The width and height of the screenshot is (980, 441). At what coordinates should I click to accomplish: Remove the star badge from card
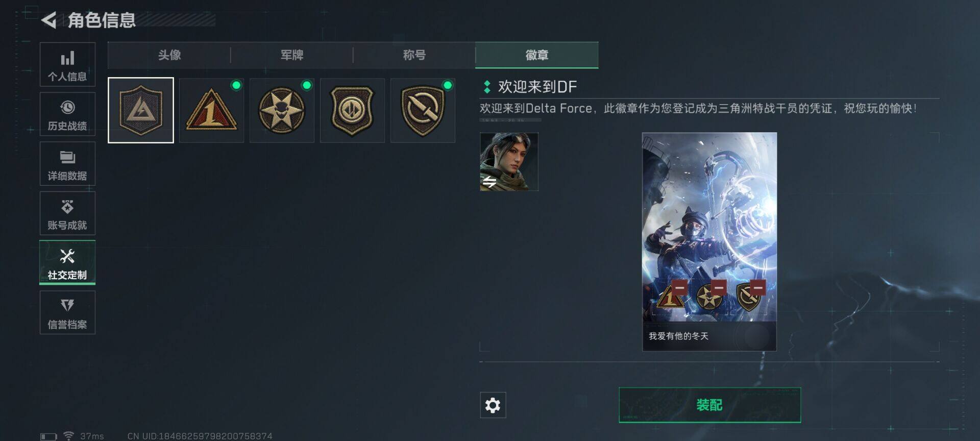click(719, 287)
